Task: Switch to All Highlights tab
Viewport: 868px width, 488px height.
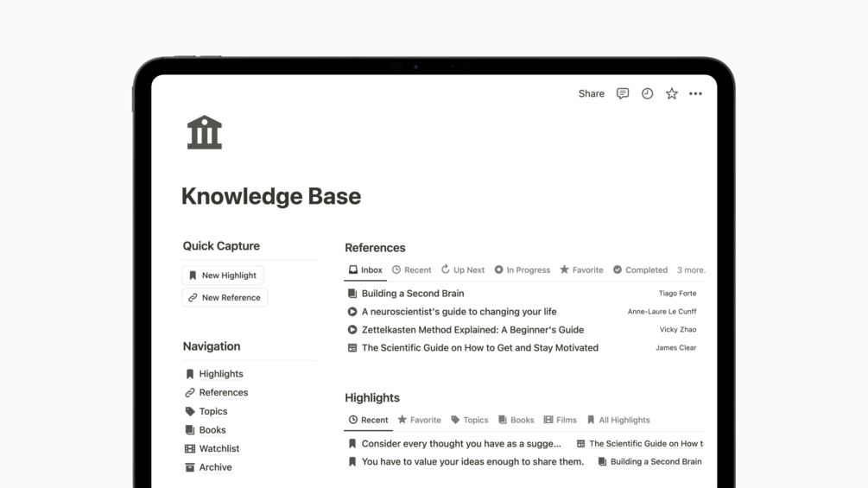Action: [x=618, y=420]
